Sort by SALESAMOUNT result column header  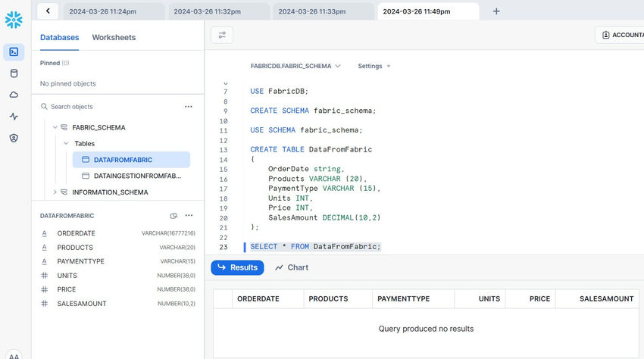pyautogui.click(x=597, y=298)
